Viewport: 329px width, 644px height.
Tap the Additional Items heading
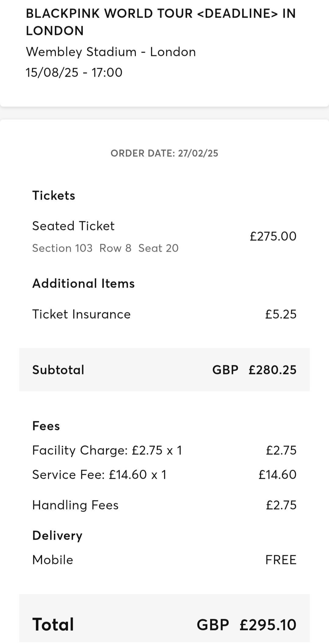(x=83, y=283)
